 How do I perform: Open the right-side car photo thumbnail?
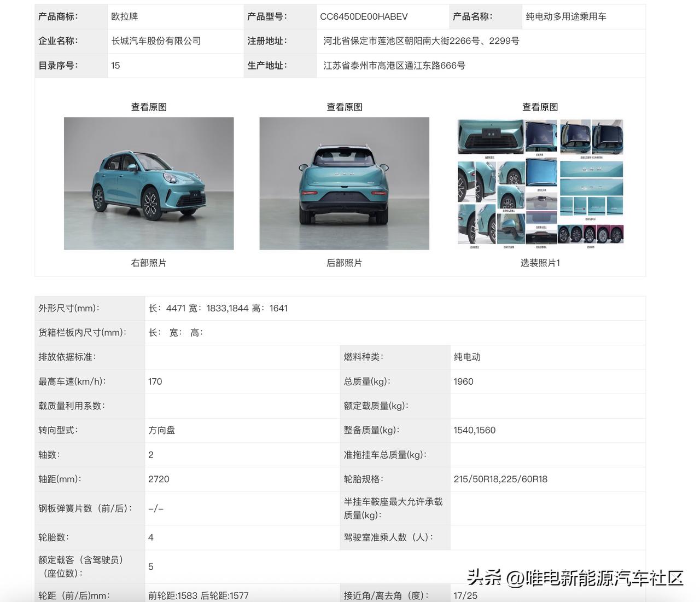[x=149, y=183]
